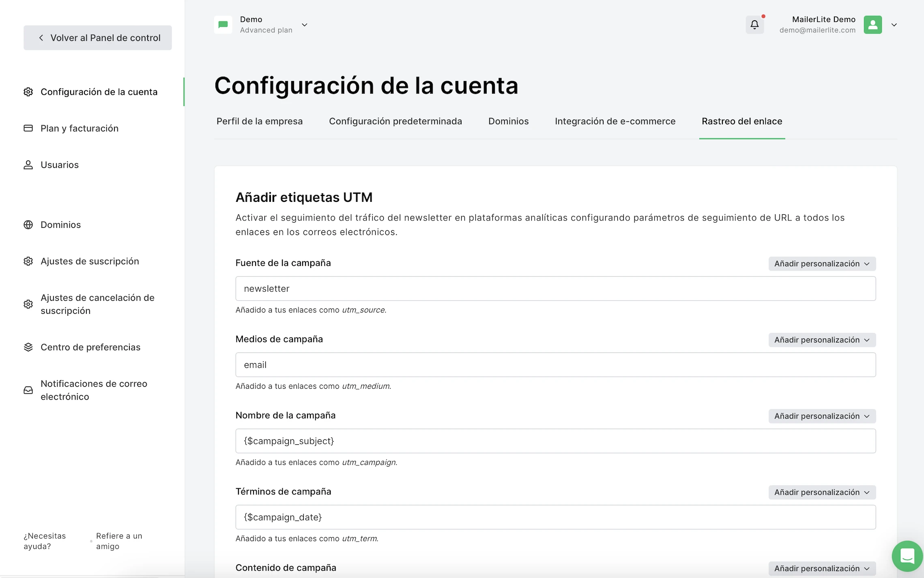
Task: Click the green Demo account logo
Action: [x=223, y=25]
